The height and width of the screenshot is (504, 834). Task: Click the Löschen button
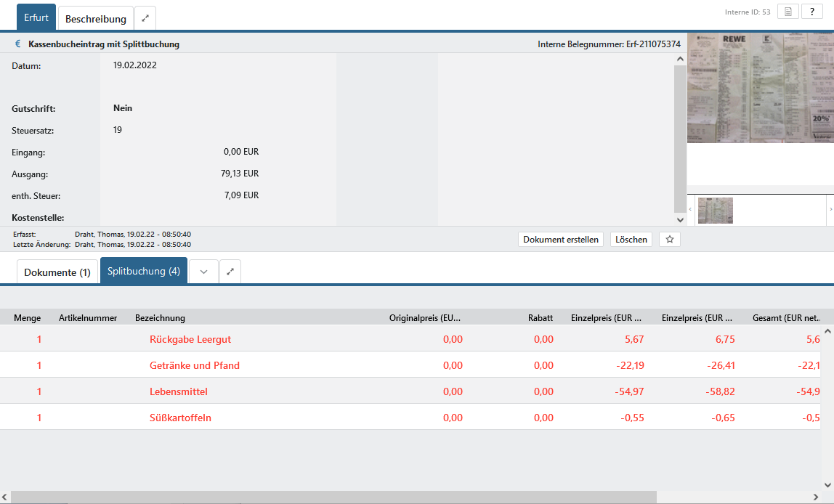point(631,240)
